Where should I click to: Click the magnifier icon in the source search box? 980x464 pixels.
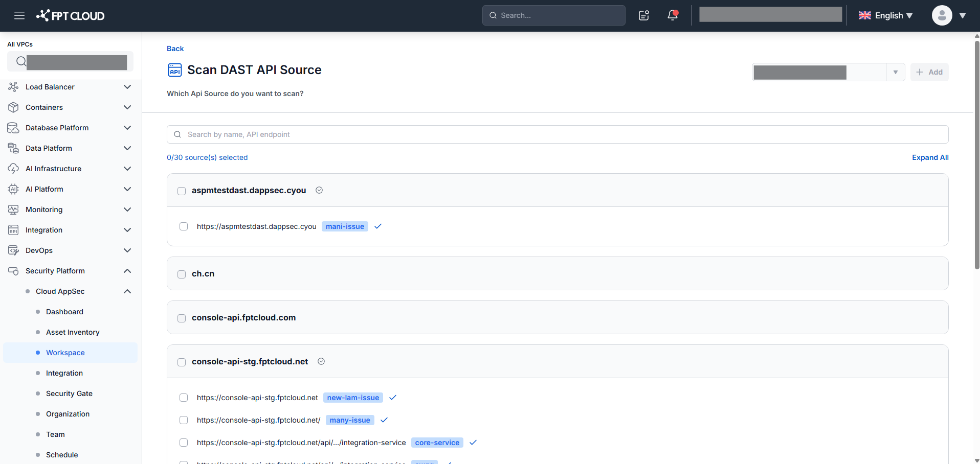pyautogui.click(x=177, y=134)
